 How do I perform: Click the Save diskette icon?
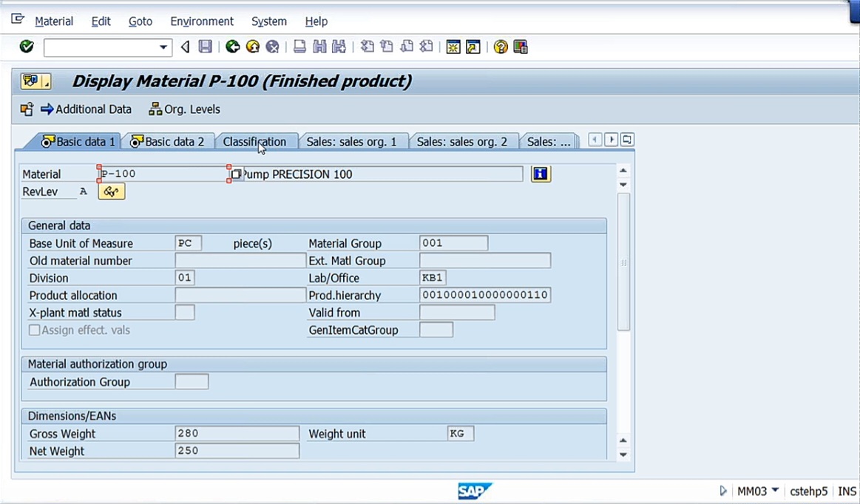205,47
